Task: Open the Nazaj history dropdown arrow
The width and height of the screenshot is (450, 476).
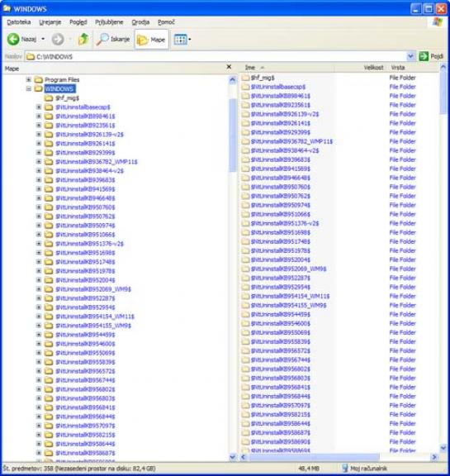Action: (x=43, y=39)
